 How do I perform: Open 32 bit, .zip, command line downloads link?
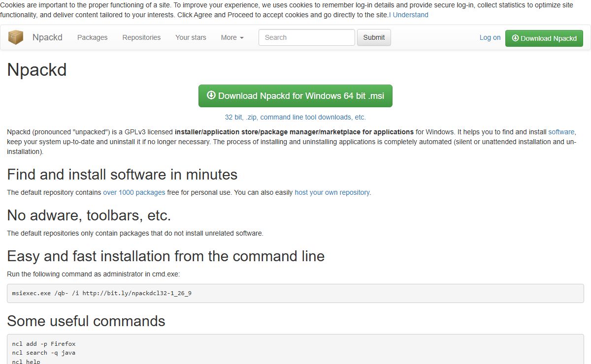[x=295, y=117]
